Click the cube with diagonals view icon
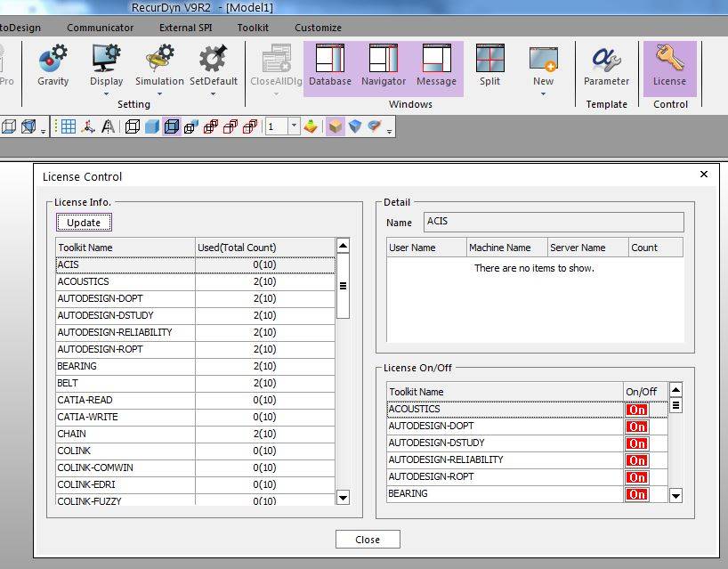This screenshot has width=728, height=569. tap(28, 126)
